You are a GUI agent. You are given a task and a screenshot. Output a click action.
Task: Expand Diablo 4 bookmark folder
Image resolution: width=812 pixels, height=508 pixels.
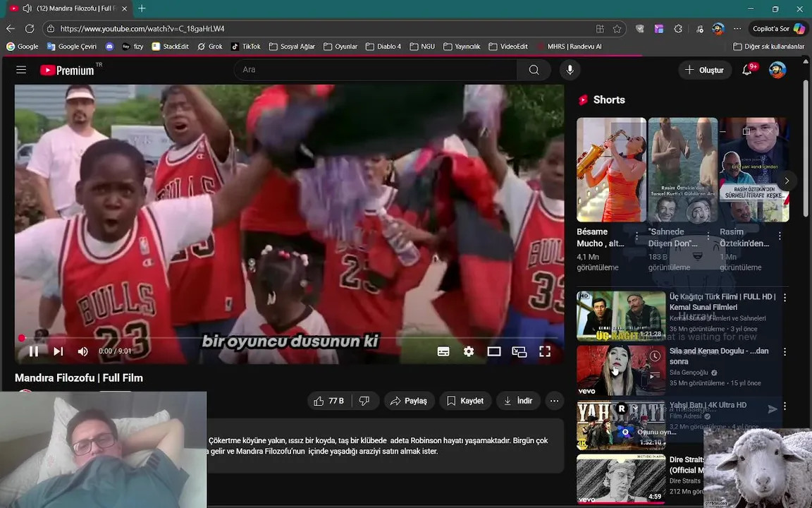383,47
